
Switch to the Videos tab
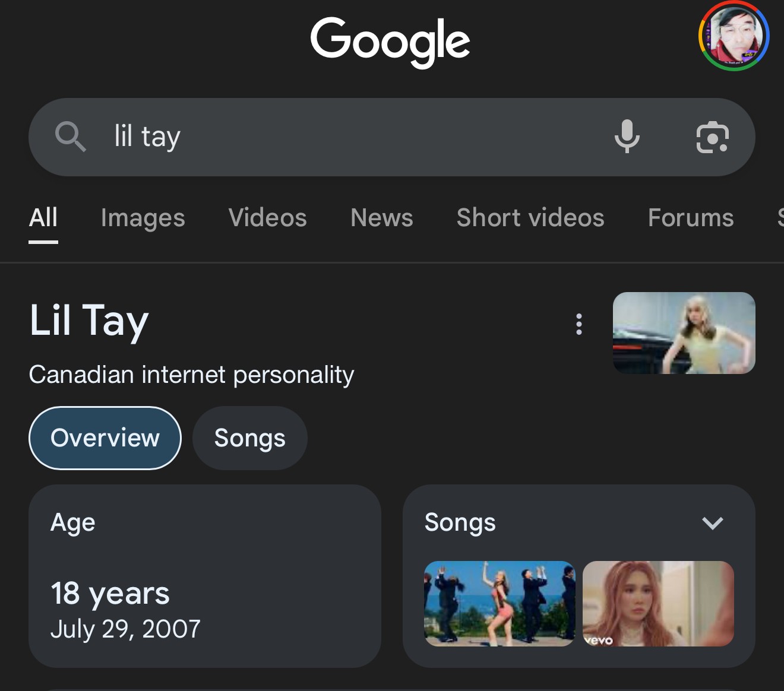point(268,218)
